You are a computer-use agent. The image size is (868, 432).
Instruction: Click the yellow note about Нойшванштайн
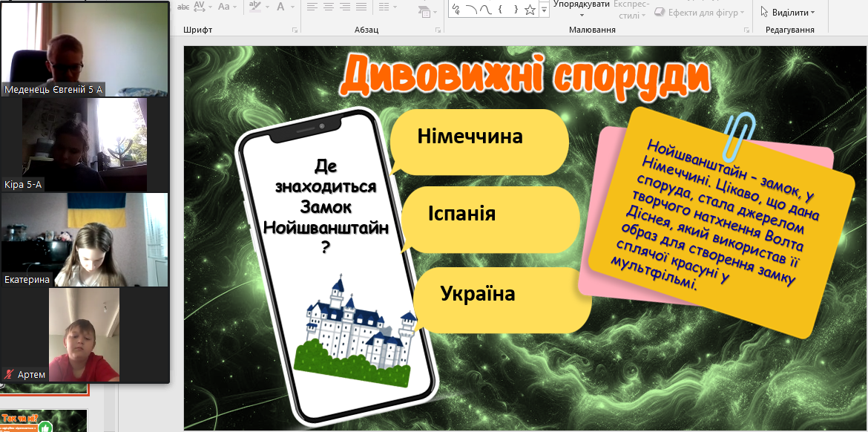721,221
